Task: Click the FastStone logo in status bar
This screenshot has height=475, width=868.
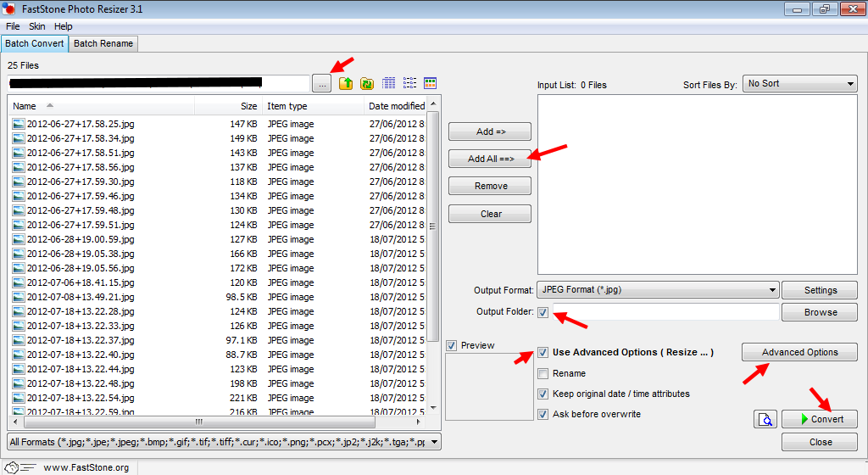Action: click(20, 468)
